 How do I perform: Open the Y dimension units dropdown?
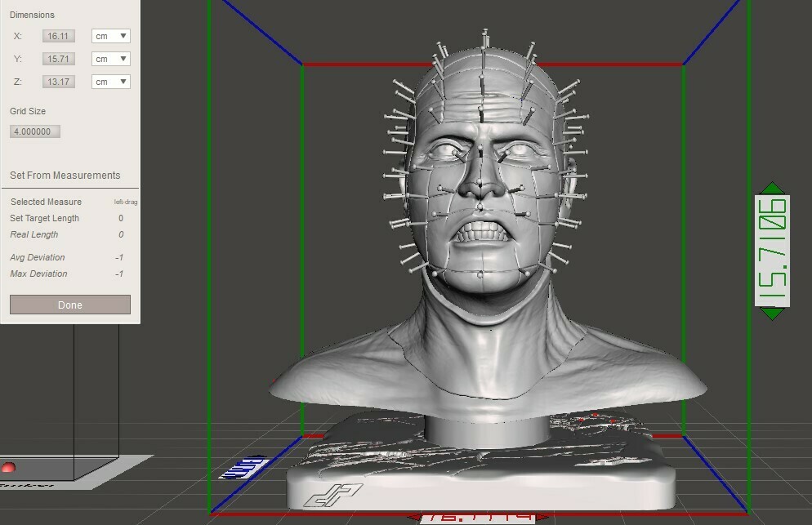click(110, 58)
